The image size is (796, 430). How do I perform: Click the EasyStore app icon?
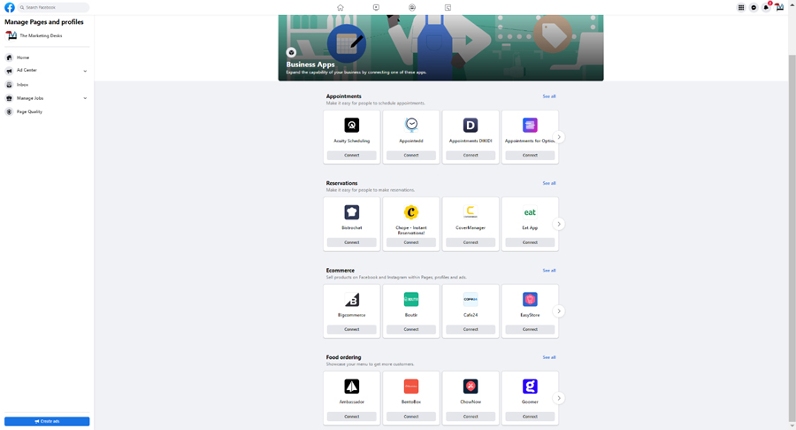pyautogui.click(x=530, y=300)
